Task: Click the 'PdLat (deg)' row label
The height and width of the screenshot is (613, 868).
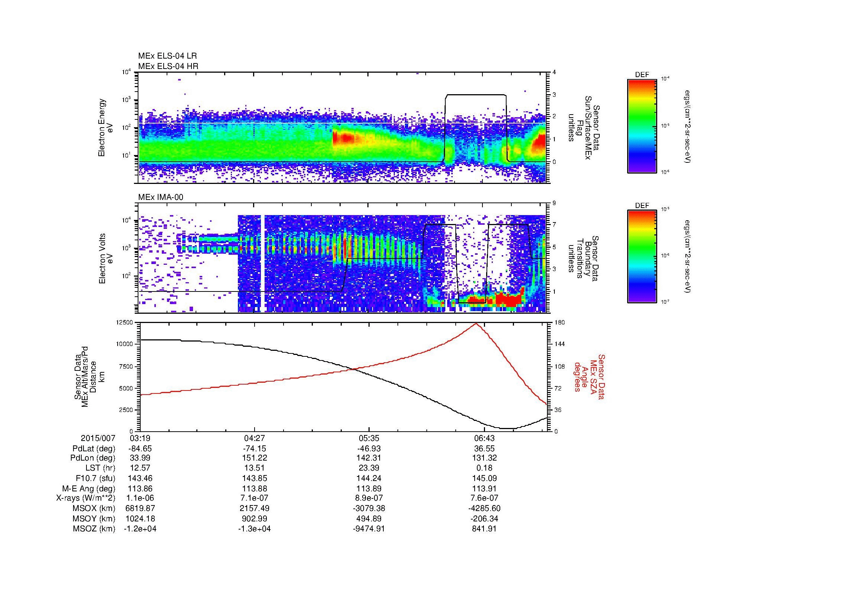Action: (x=94, y=449)
